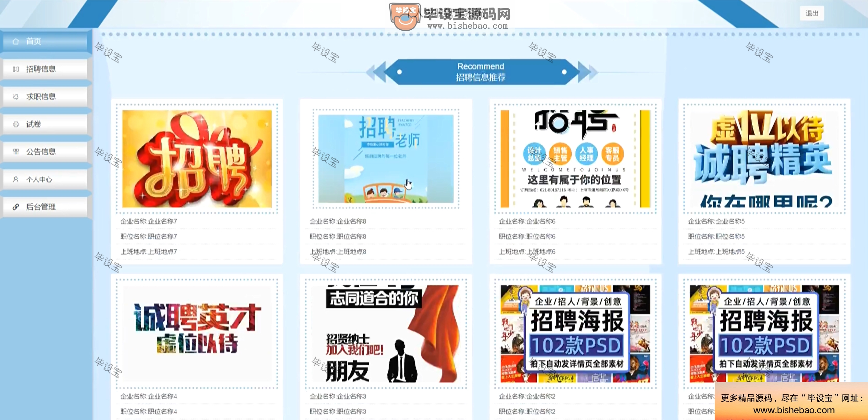868x420 pixels.
Task: Click the text 上班地点:上班地点6
Action: tap(527, 252)
